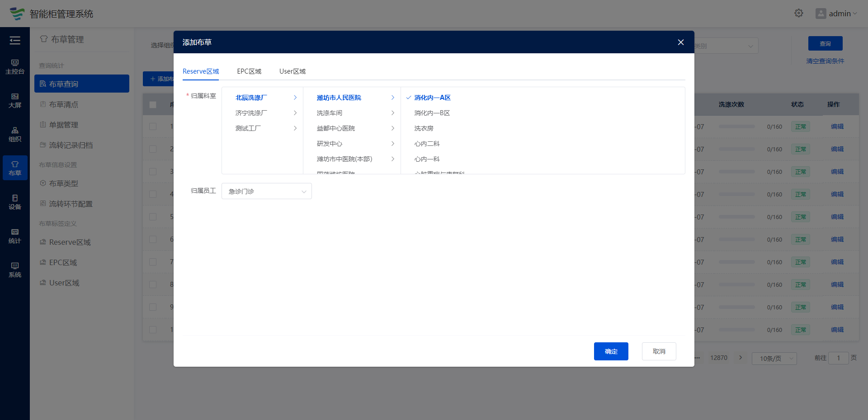Go to next page with arrow

[741, 358]
